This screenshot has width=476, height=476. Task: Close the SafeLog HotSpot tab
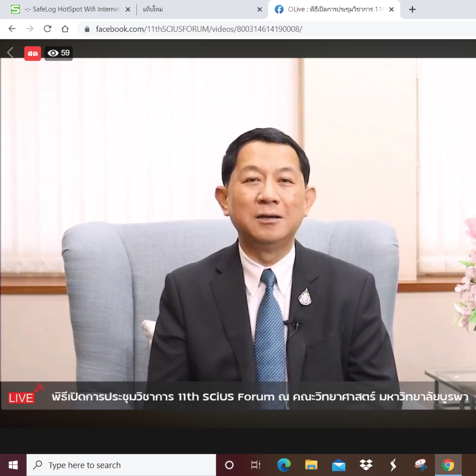(128, 9)
